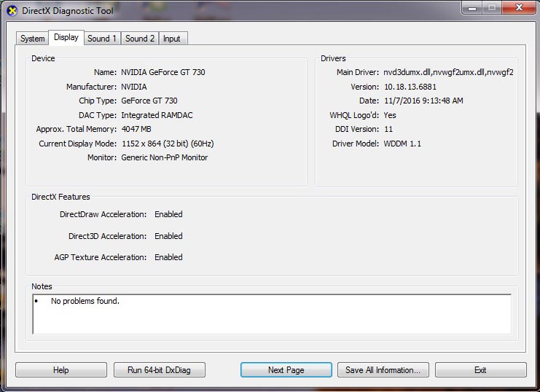Screen dimensions: 540x392
Task: Click the Manufacturer value 'NVIDIA'
Action: coord(134,87)
